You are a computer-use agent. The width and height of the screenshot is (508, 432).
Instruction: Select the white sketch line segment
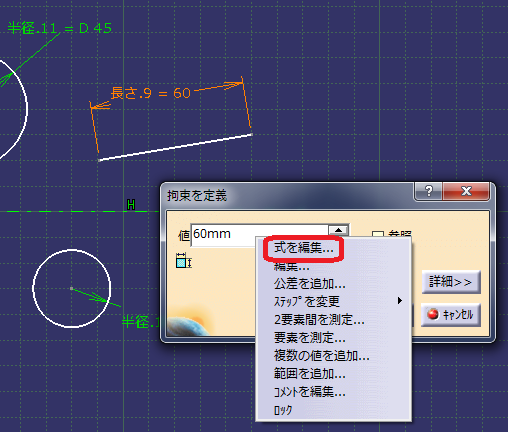coord(176,147)
